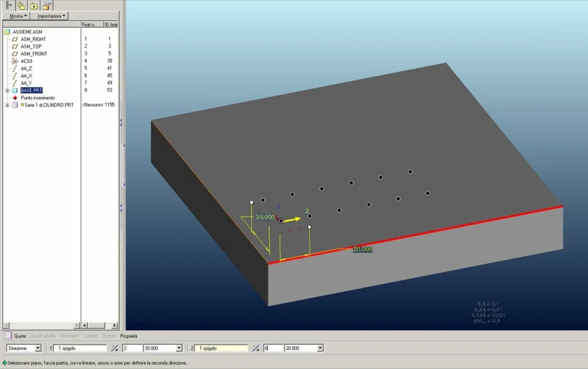Click the second direction count field showing 6
This screenshot has height=369, width=588.
click(x=274, y=348)
